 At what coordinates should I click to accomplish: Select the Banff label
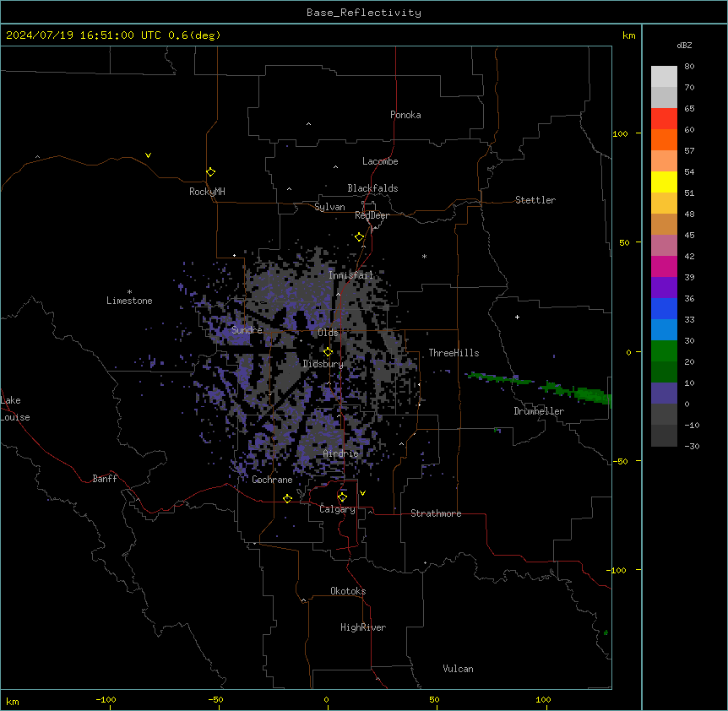point(105,479)
